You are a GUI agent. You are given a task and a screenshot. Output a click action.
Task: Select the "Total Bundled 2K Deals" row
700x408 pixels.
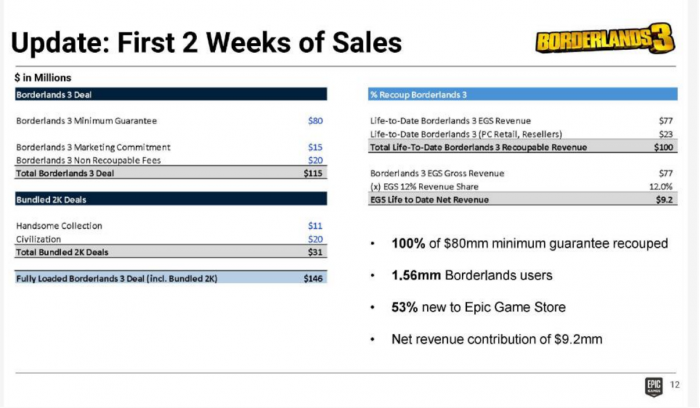click(171, 252)
